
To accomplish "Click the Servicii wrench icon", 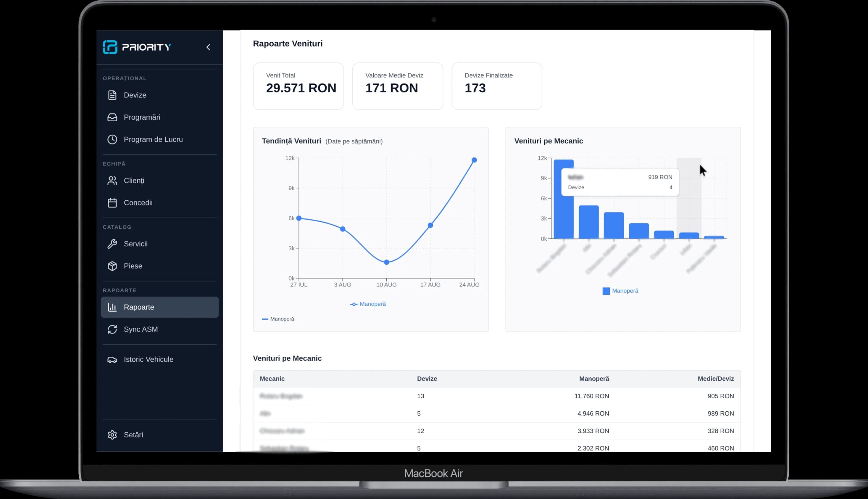I will (112, 244).
